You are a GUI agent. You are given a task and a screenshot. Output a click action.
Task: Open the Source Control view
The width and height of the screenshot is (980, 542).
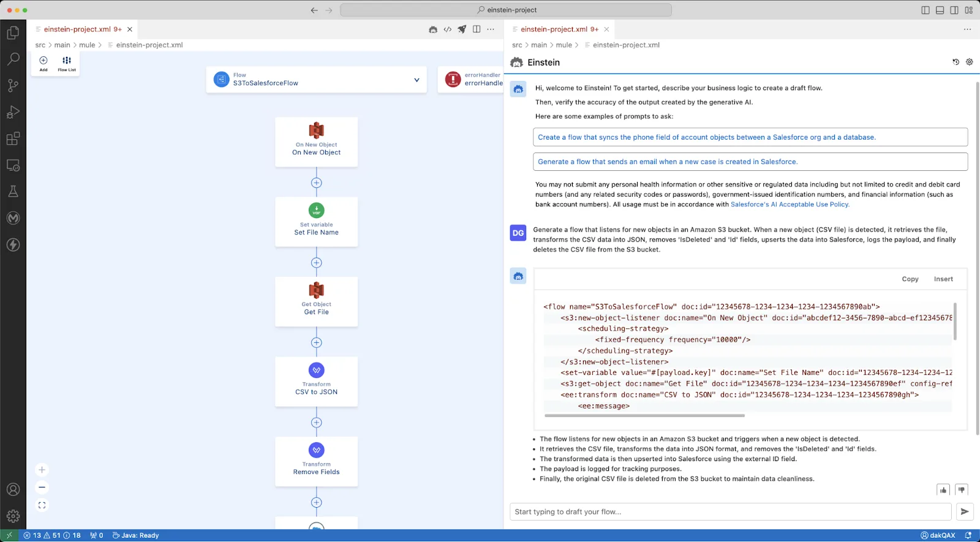tap(13, 86)
